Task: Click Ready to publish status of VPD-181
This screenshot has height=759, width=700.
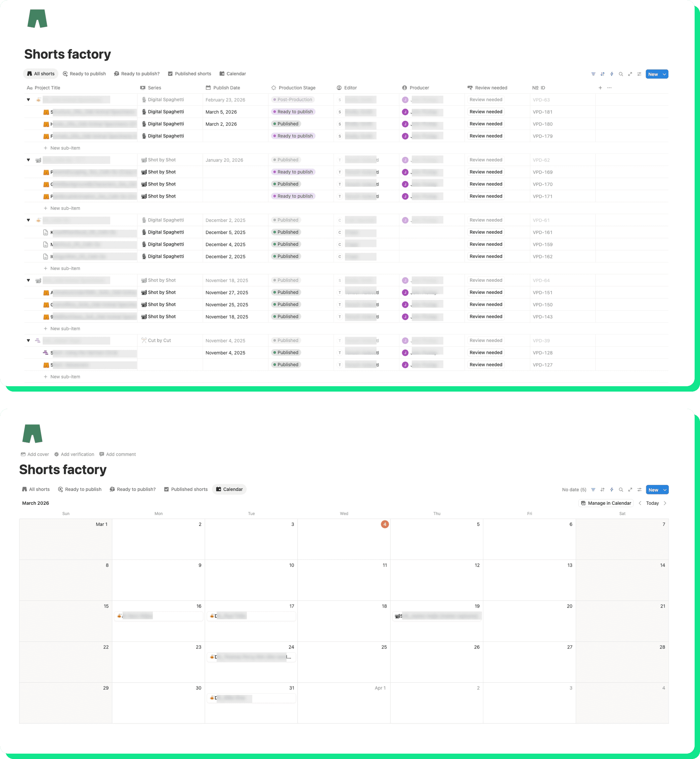Action: click(x=293, y=112)
